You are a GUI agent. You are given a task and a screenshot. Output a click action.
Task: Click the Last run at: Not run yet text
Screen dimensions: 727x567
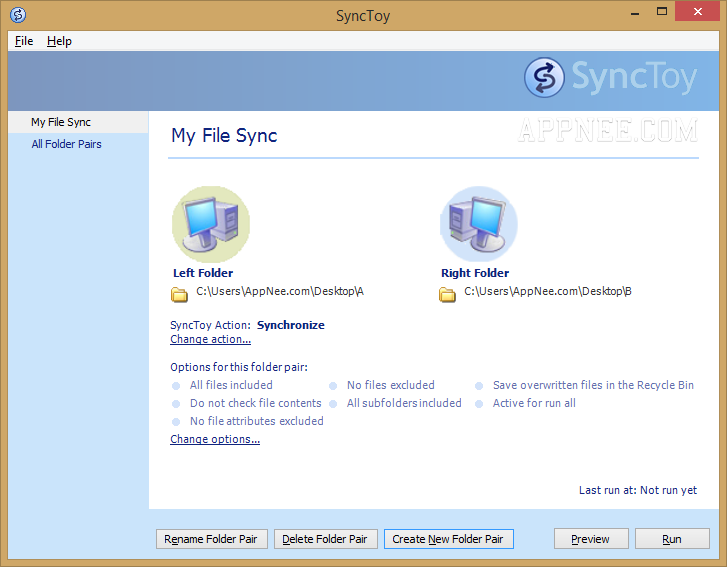[x=638, y=491]
